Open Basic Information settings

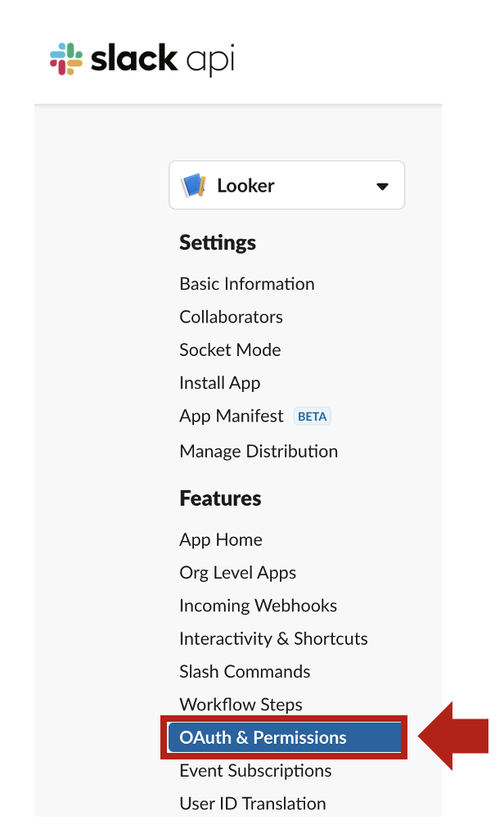[247, 284]
